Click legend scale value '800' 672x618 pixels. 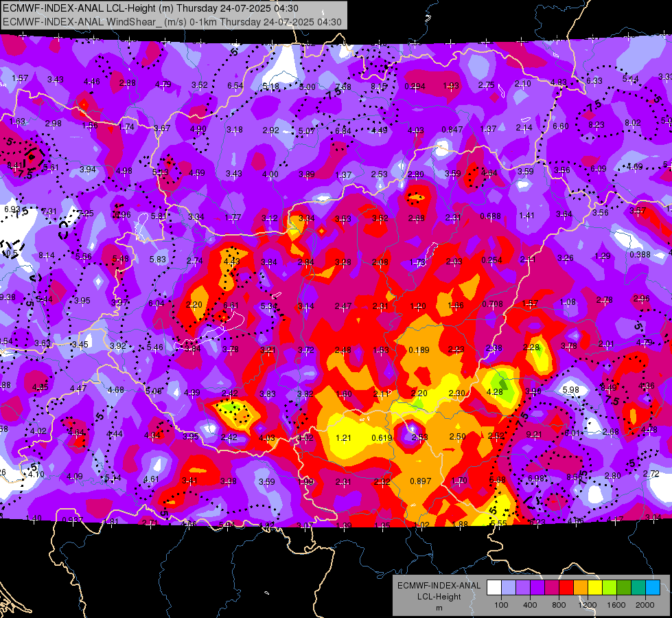tap(559, 605)
